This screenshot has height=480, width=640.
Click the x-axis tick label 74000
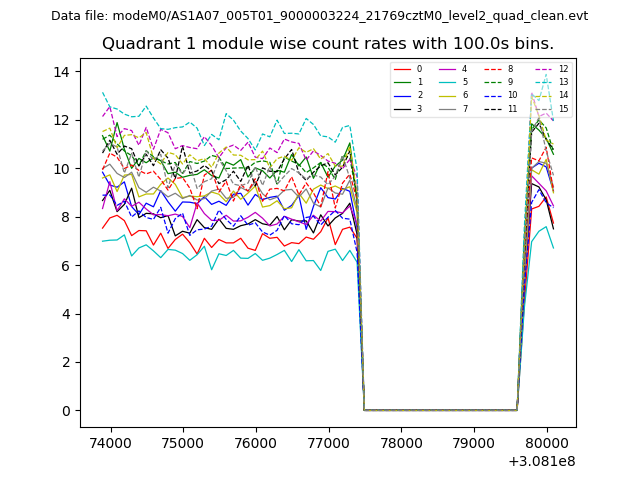coord(110,442)
